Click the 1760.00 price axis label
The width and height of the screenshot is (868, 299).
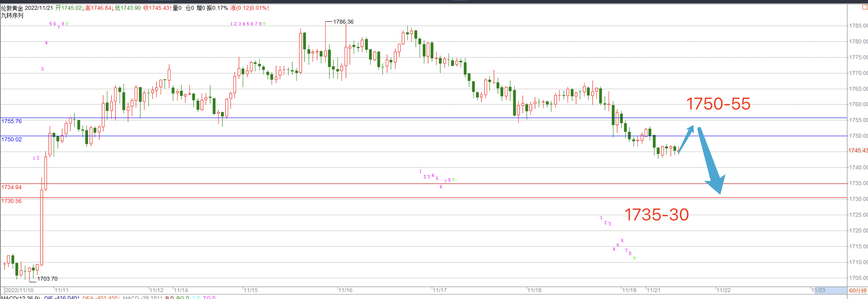tap(858, 104)
